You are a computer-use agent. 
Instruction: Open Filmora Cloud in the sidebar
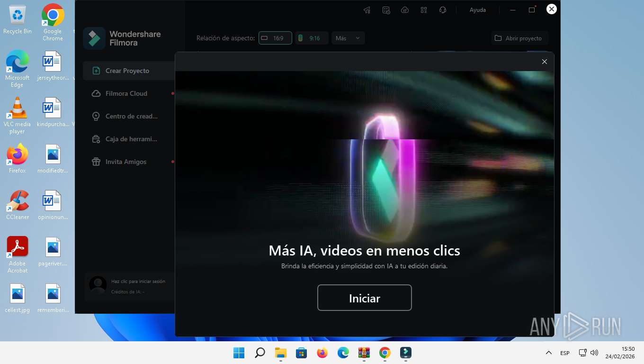(129, 93)
